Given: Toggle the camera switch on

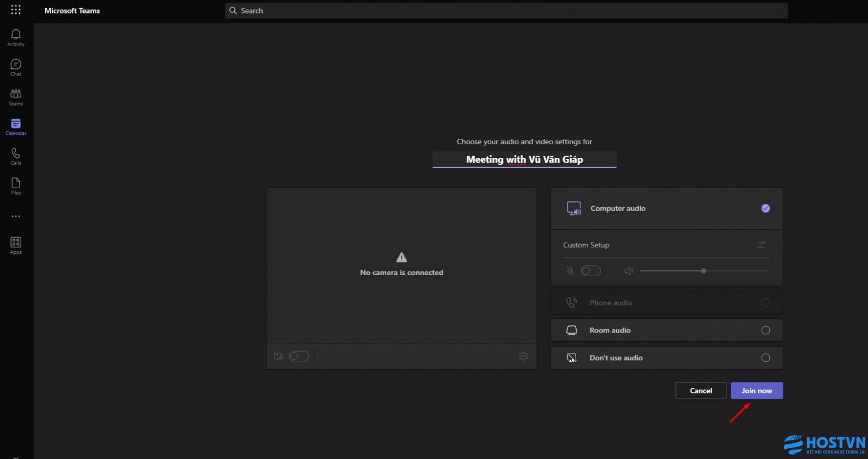Looking at the screenshot, I should click(x=299, y=356).
